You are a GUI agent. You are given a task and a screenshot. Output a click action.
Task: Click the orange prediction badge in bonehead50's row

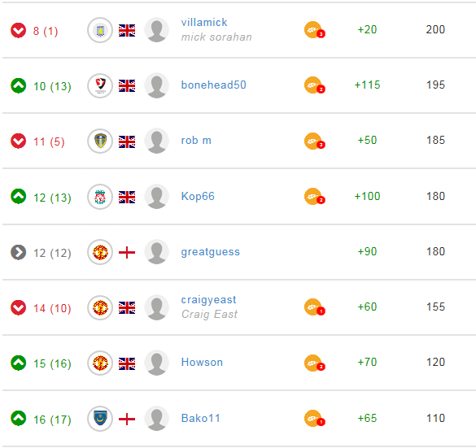[x=315, y=85]
